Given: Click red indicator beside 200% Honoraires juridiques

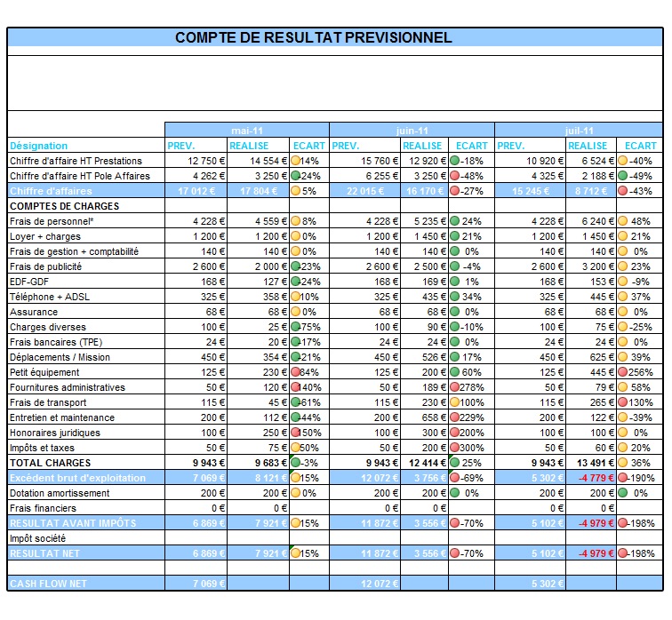Looking at the screenshot, I should [455, 433].
